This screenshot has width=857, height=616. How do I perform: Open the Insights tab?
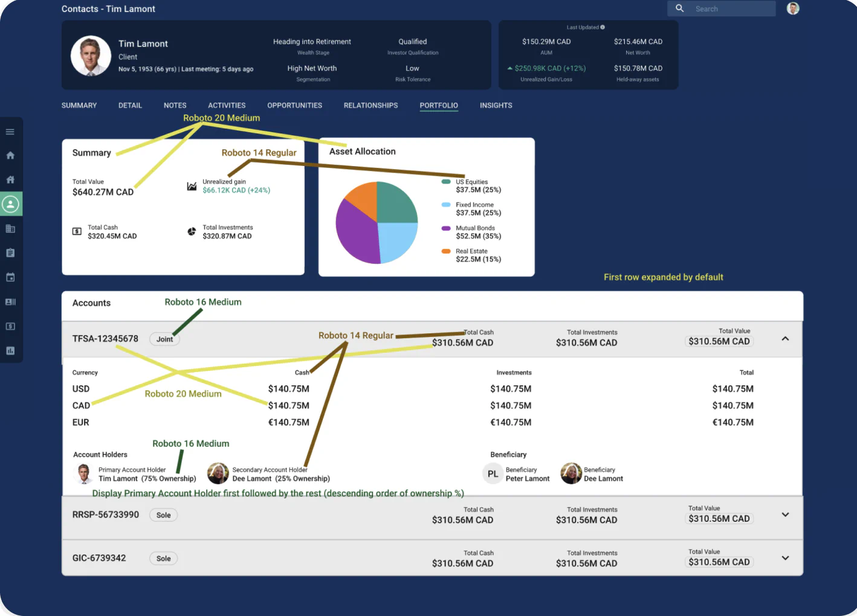(496, 105)
